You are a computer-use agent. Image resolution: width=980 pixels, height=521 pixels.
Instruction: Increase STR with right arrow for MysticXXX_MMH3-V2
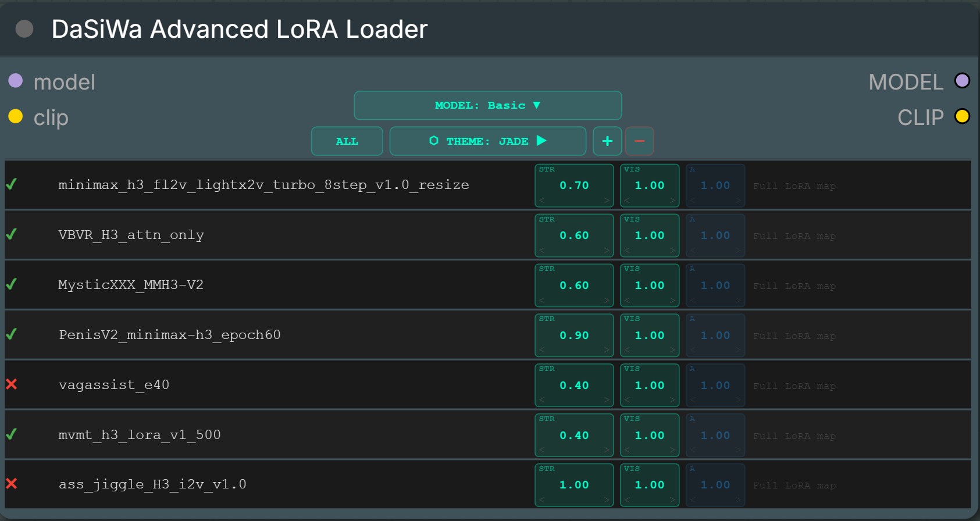point(606,301)
